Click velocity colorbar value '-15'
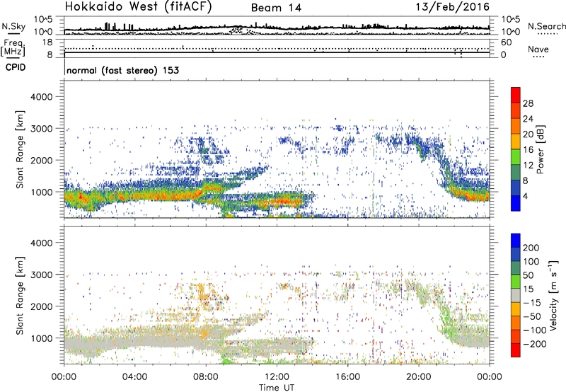The width and height of the screenshot is (566, 392). click(x=532, y=303)
